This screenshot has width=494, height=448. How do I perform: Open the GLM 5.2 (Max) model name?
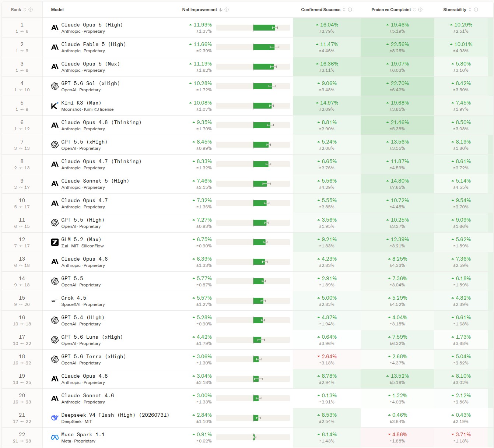[81, 239]
